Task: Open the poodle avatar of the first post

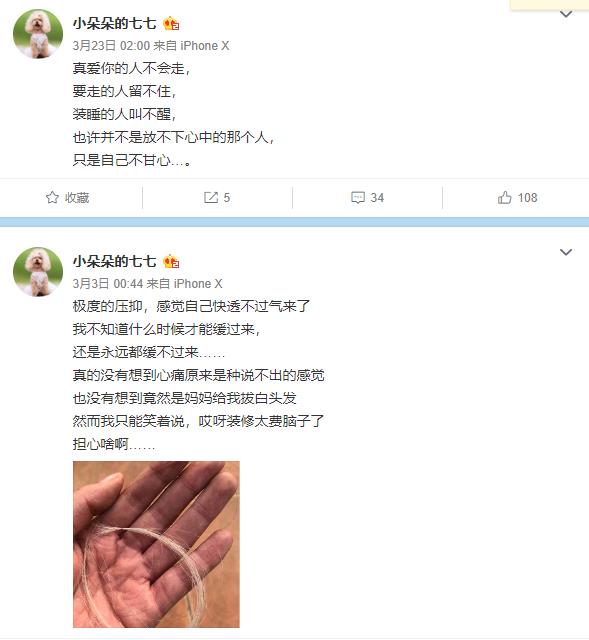Action: (38, 34)
